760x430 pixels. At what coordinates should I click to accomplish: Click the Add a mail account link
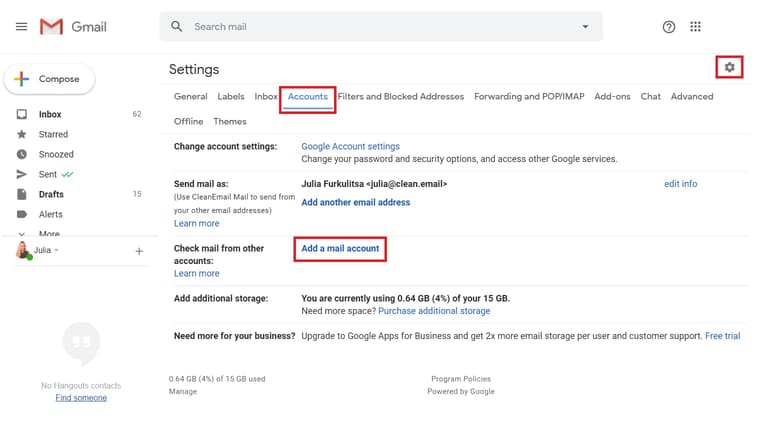coord(340,248)
